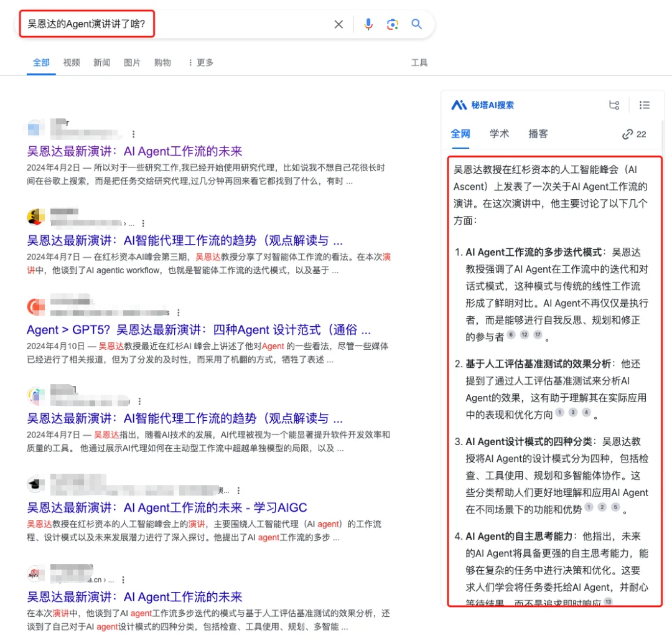Open three-dot menu of 2024年4月7日 吴恩达指出 AI智能代理 result
Viewport: 672px width, 643px height.
(139, 401)
